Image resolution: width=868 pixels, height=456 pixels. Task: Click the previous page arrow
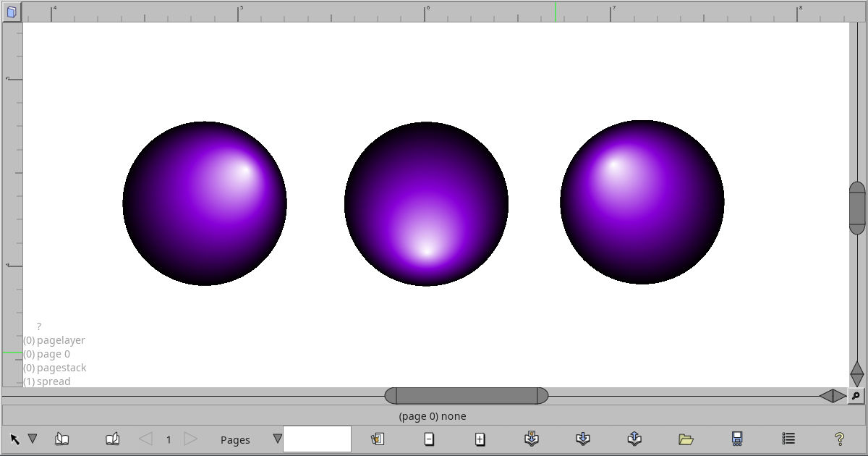pyautogui.click(x=146, y=439)
